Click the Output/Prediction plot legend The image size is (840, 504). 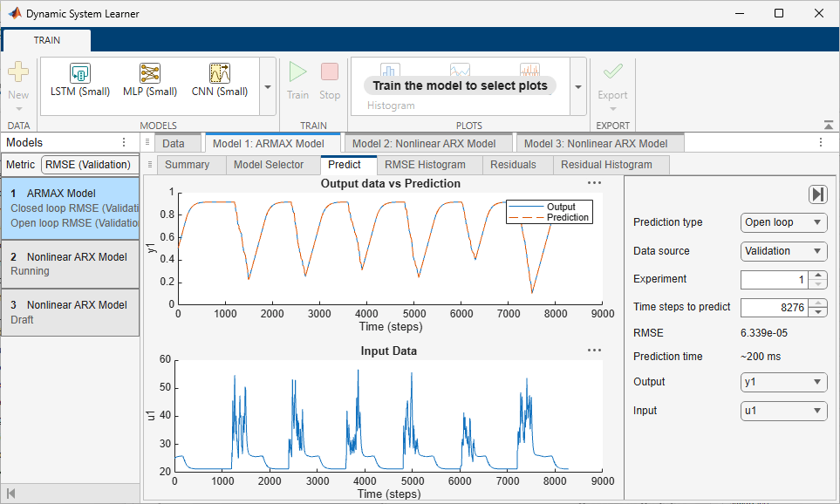click(x=550, y=212)
